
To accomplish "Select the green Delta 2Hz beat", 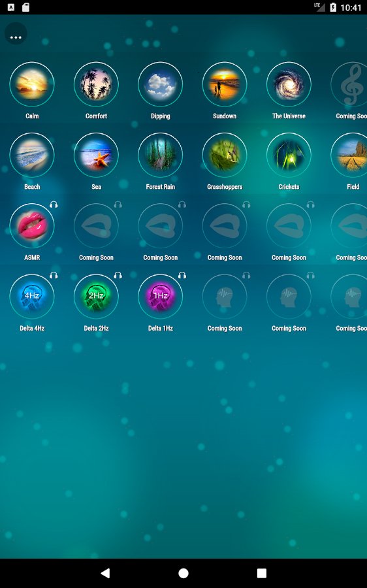I will [97, 296].
